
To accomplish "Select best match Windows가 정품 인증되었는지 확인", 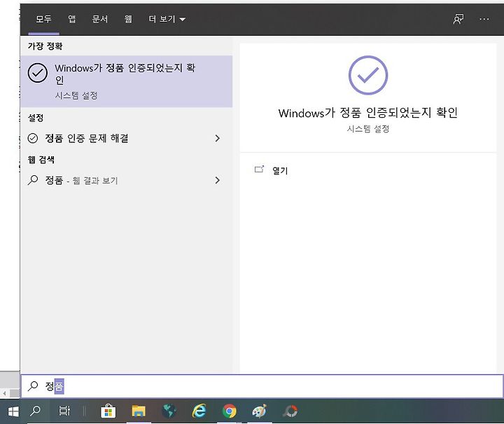I will (x=126, y=81).
